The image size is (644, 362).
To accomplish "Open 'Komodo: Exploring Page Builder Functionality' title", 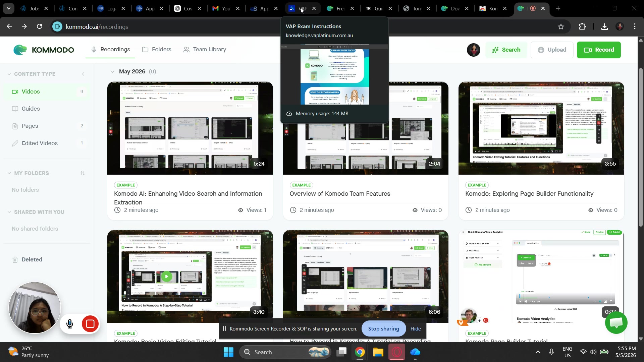I will point(529,194).
